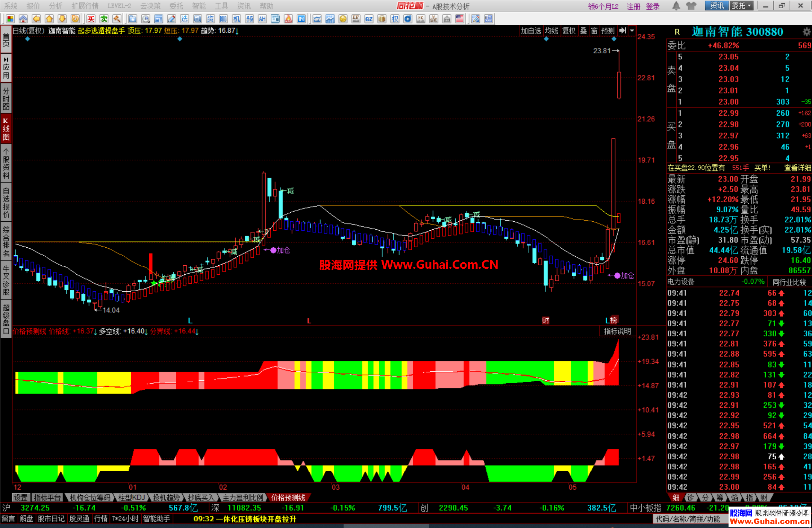Click the home icon in the toolbar
Viewport: 812px width, 528px height.
pos(23,19)
